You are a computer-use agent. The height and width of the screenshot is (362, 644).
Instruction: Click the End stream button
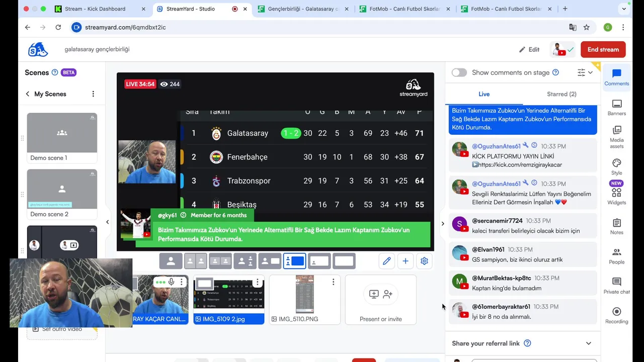tap(603, 49)
